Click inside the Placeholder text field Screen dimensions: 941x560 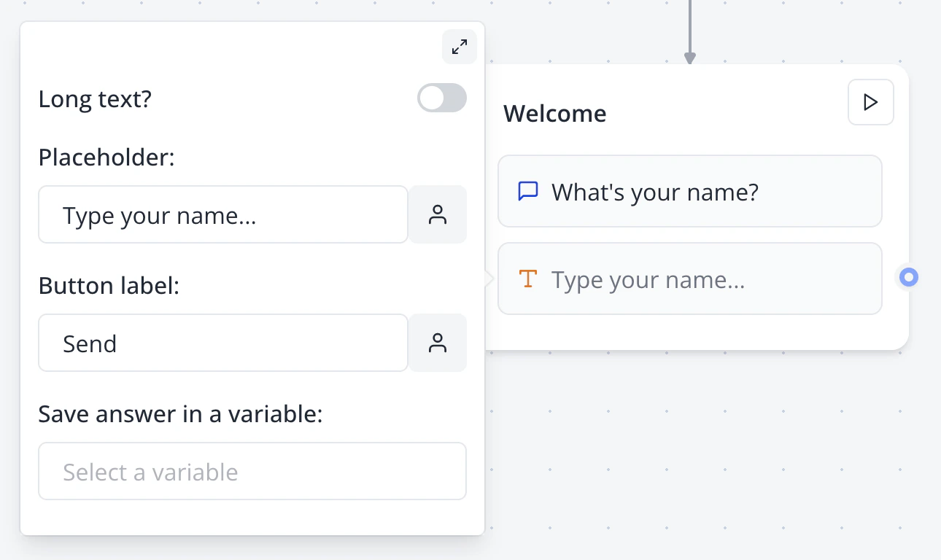pyautogui.click(x=223, y=214)
